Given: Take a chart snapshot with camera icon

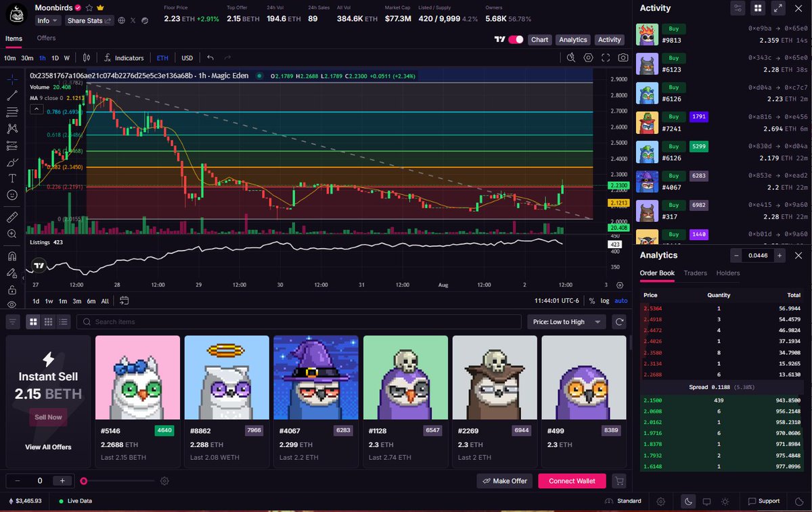Looking at the screenshot, I should [623, 58].
